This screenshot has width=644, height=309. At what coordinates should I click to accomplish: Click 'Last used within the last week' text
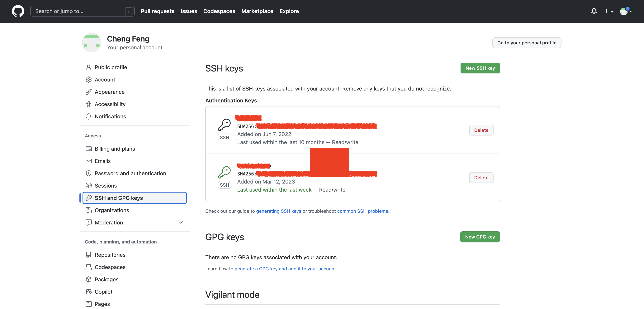(274, 190)
